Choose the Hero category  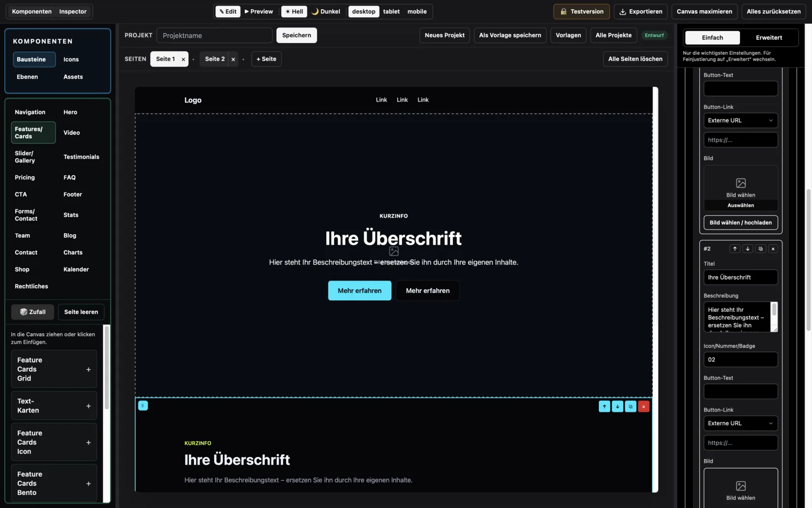pyautogui.click(x=71, y=112)
